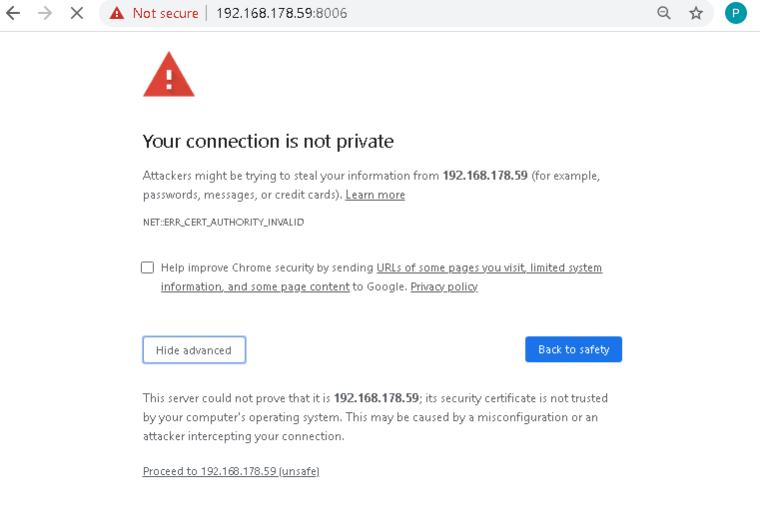Click the address bar URL 192.168.178.59:8006

[282, 13]
